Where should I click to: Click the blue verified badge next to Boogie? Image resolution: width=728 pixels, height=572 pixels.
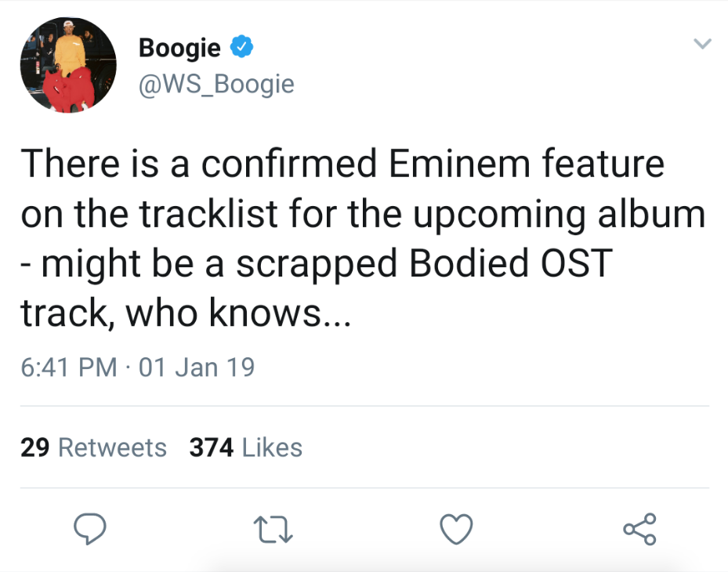(x=242, y=46)
